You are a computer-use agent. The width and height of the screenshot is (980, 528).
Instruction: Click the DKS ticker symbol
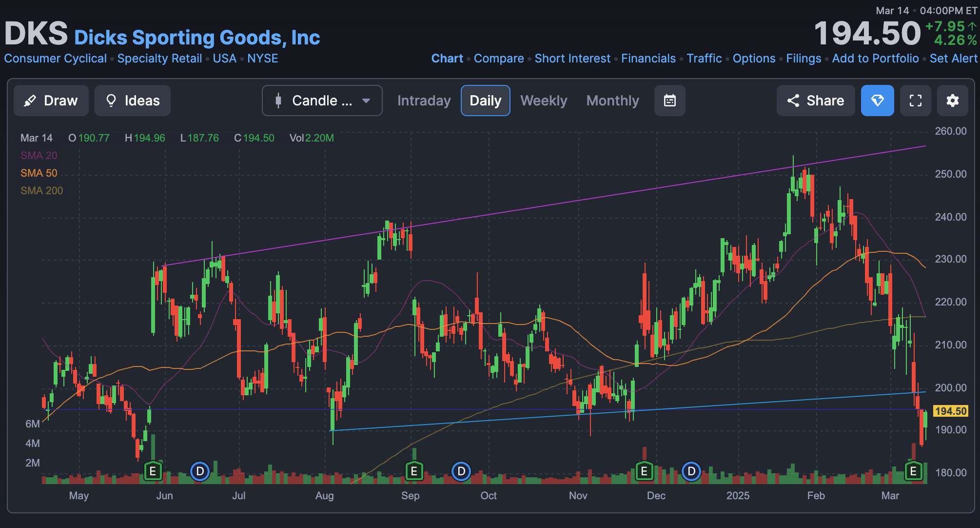tap(36, 34)
